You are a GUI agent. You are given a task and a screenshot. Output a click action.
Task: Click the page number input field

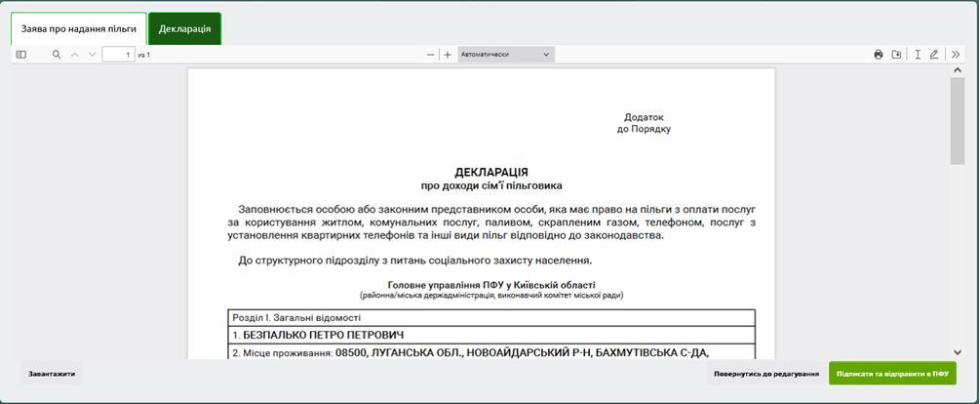pos(118,55)
